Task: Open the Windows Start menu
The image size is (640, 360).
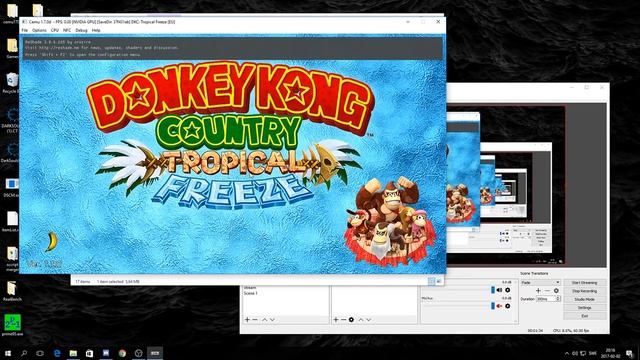Action: 7,353
